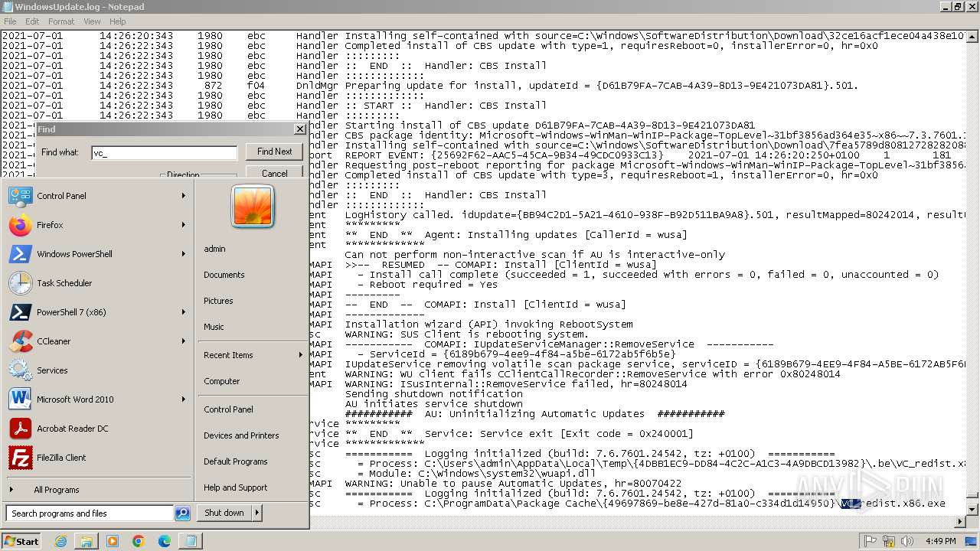Open Pictures from Start menu right pane

pos(218,301)
